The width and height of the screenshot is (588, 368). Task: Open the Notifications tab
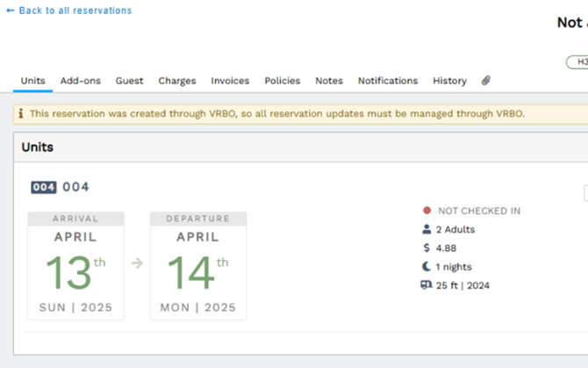(x=388, y=81)
